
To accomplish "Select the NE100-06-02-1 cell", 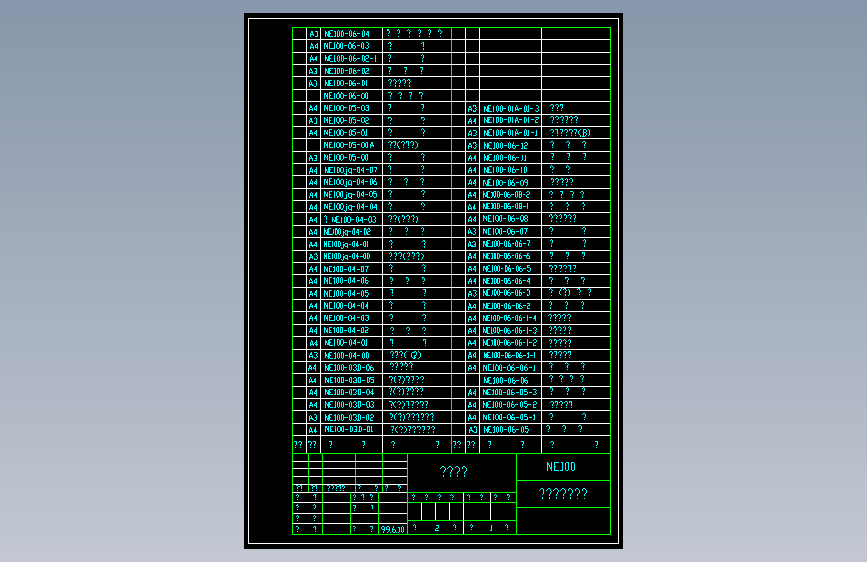I will tap(352, 59).
